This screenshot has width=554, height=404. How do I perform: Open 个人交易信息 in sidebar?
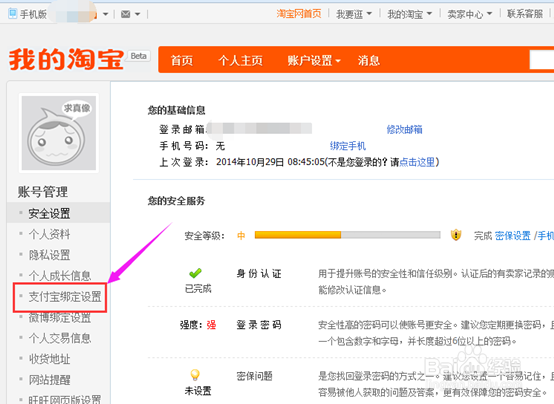coord(60,338)
